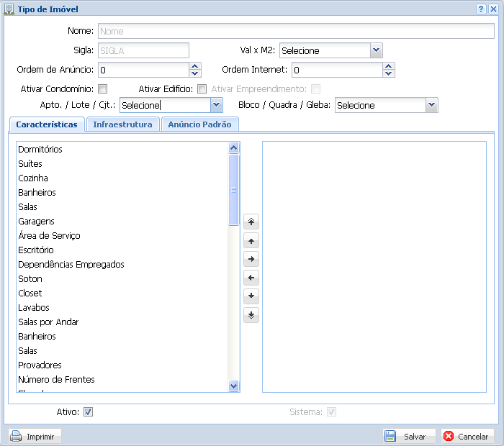Image resolution: width=504 pixels, height=446 pixels.
Task: Click the move-up arrow icon
Action: click(x=251, y=241)
